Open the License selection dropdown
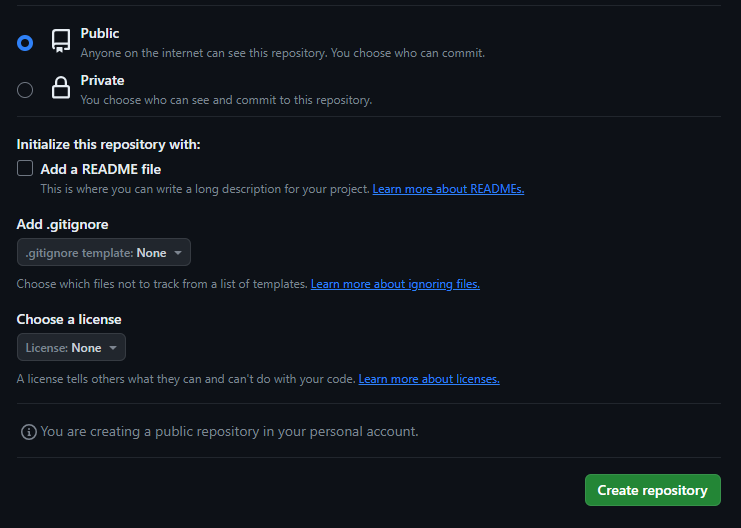Image resolution: width=741 pixels, height=528 pixels. (x=71, y=347)
